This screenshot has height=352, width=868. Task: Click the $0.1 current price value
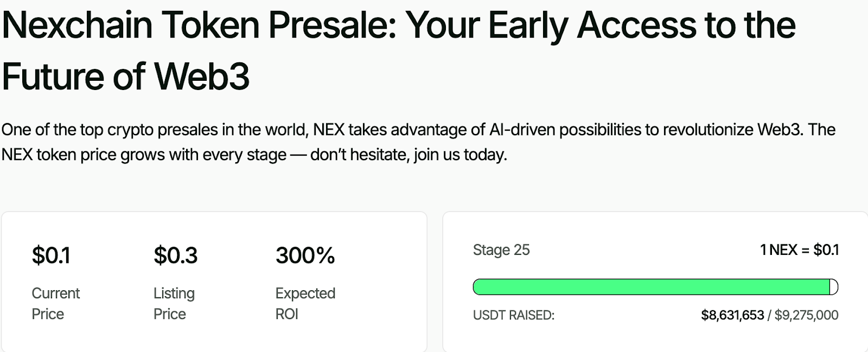point(51,255)
